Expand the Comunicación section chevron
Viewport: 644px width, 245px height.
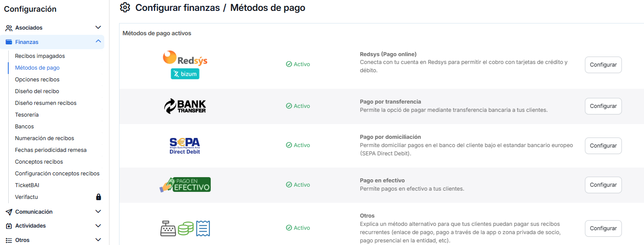coord(98,212)
